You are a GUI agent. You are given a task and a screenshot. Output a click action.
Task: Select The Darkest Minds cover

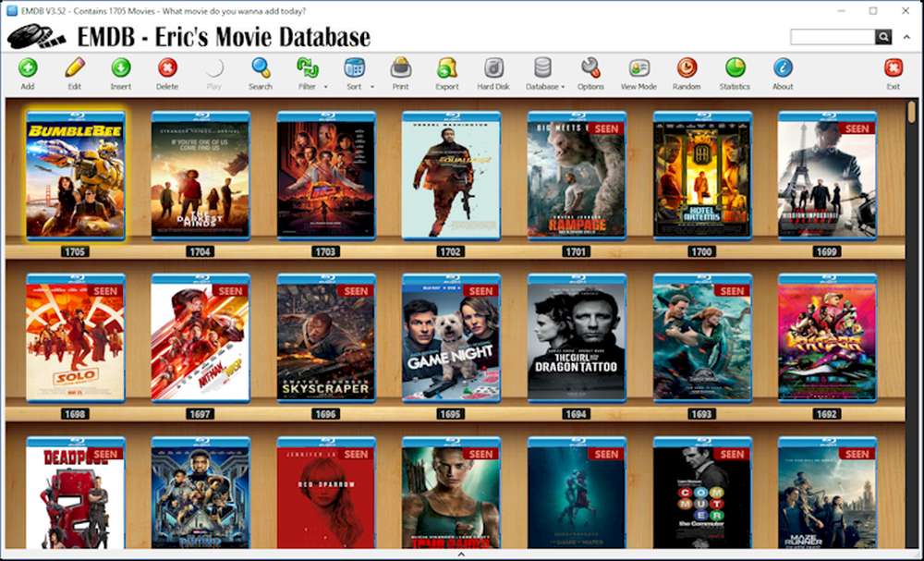201,175
